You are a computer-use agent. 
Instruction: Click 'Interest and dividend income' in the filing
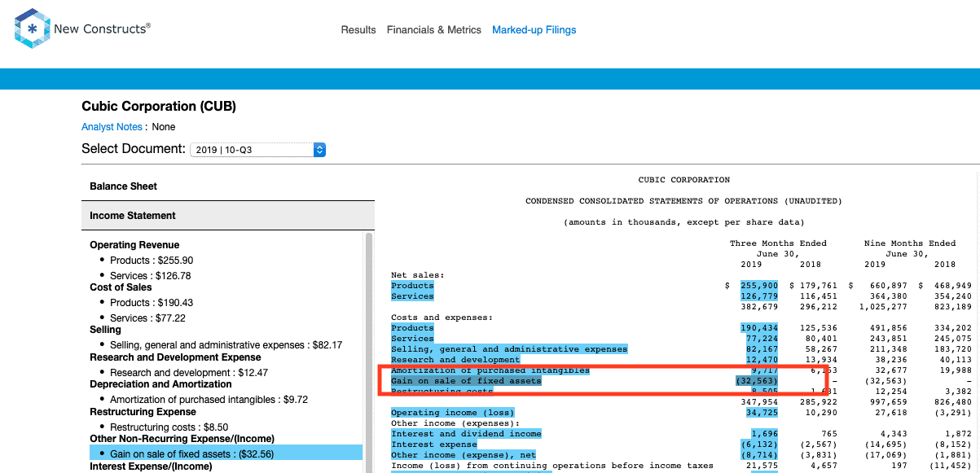click(466, 434)
